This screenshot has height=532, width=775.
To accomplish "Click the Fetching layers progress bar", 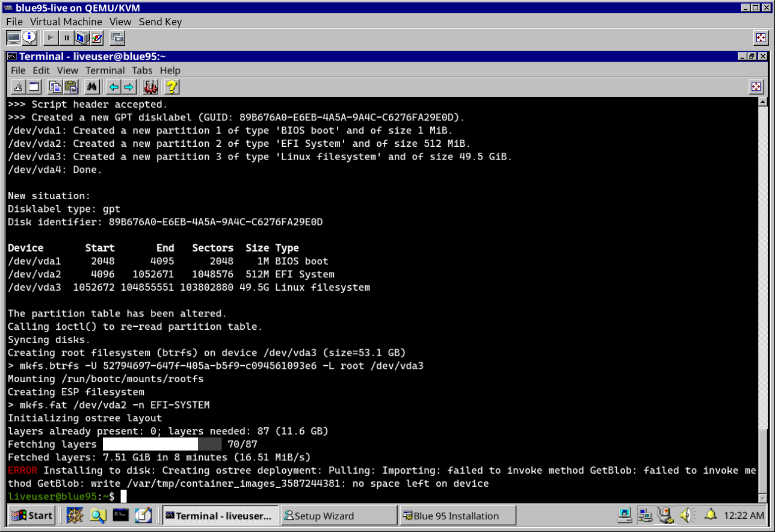I will tap(162, 444).
